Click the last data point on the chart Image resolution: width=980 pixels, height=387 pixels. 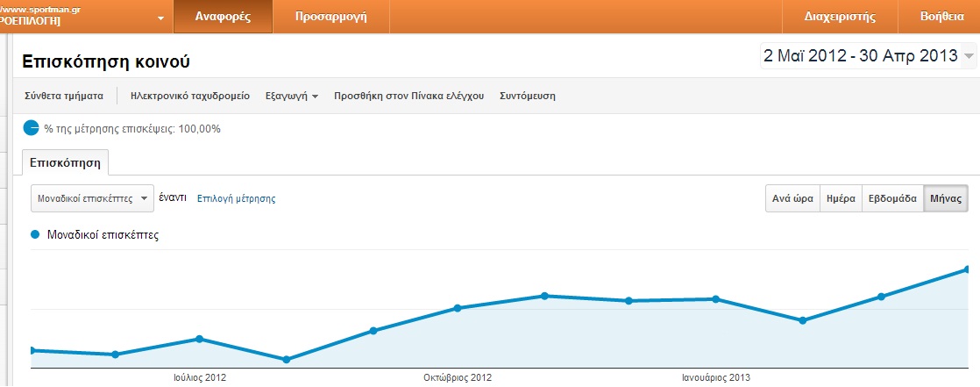point(968,269)
